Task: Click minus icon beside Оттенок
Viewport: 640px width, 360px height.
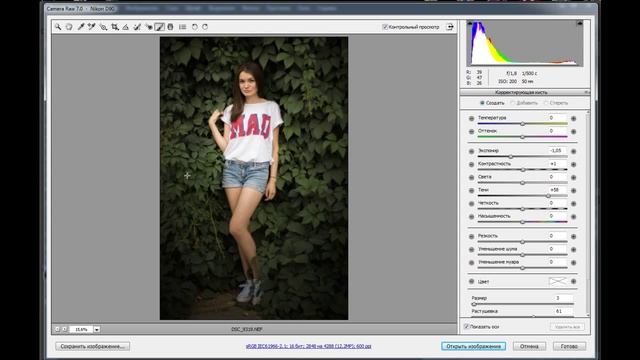Action: (x=471, y=131)
